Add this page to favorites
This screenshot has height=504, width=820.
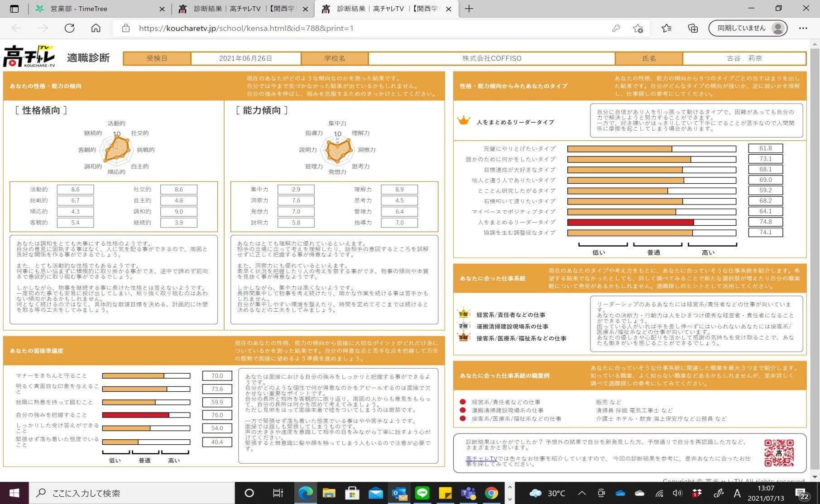638,28
